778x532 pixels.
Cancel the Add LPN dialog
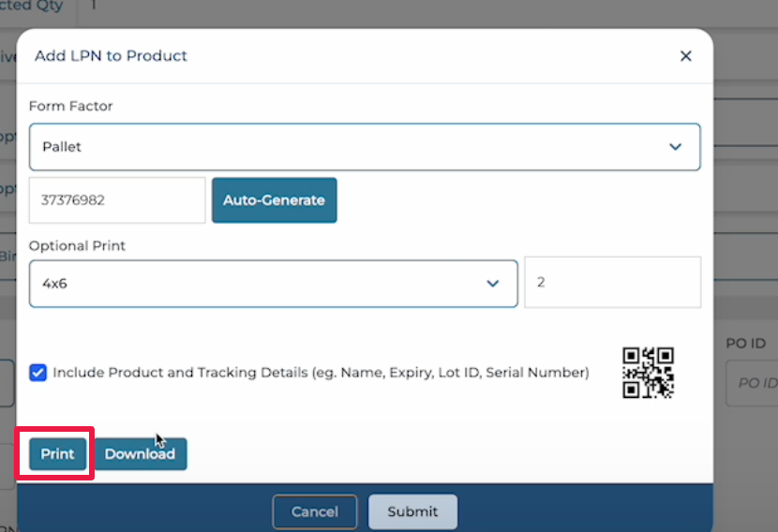click(x=314, y=511)
